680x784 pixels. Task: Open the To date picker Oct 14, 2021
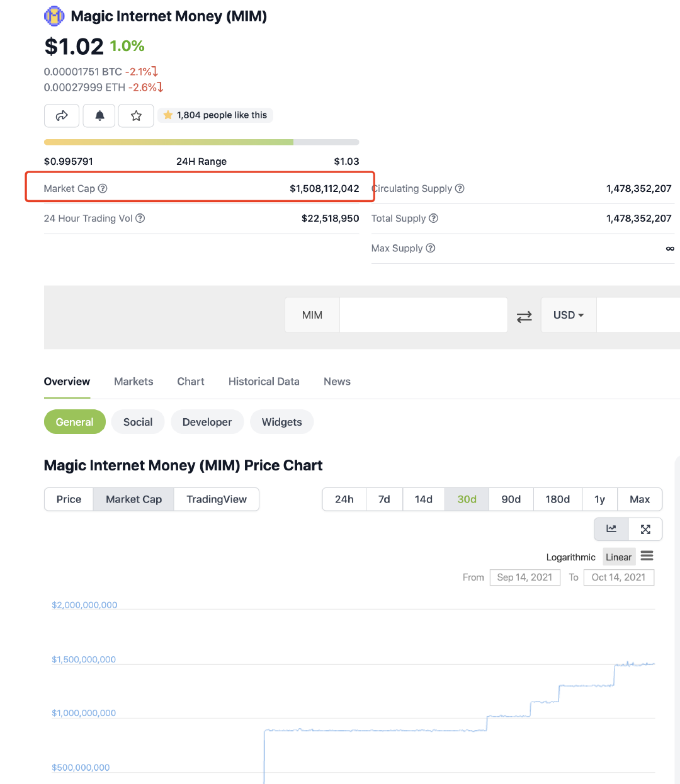(x=618, y=577)
